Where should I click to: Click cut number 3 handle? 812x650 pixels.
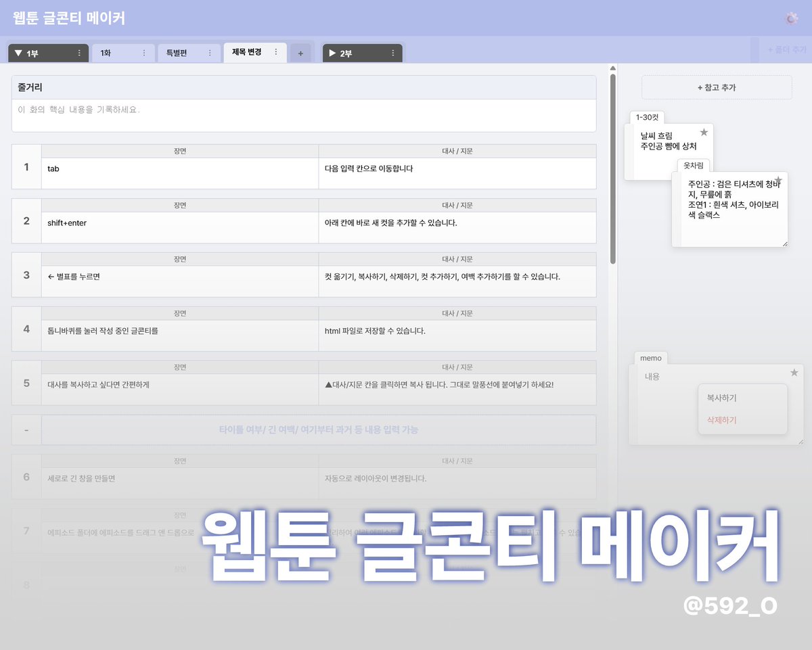(26, 275)
